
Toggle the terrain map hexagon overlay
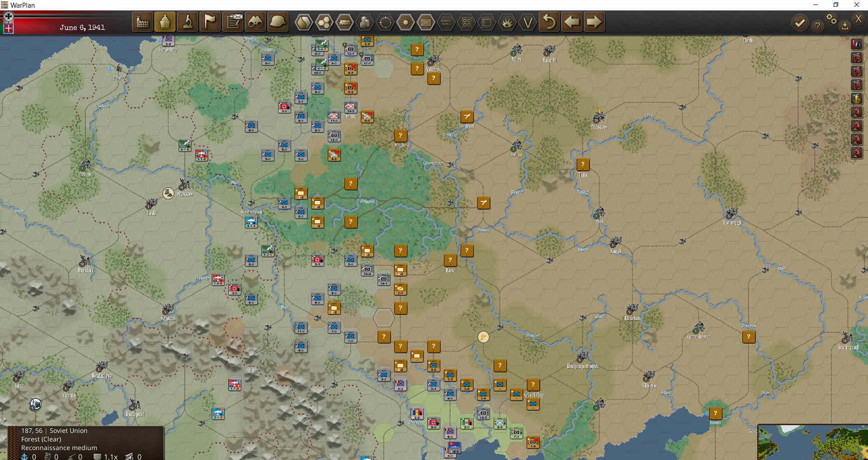tap(303, 22)
